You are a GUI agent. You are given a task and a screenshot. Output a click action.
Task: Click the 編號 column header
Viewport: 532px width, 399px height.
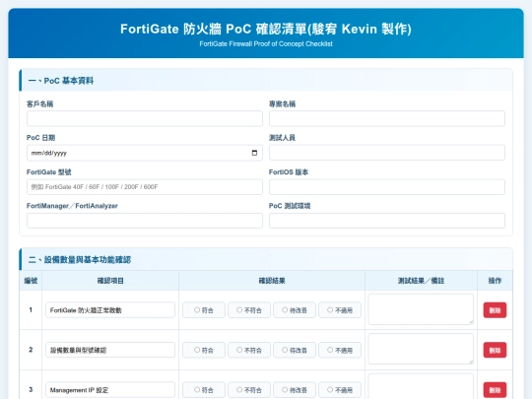[x=31, y=281]
